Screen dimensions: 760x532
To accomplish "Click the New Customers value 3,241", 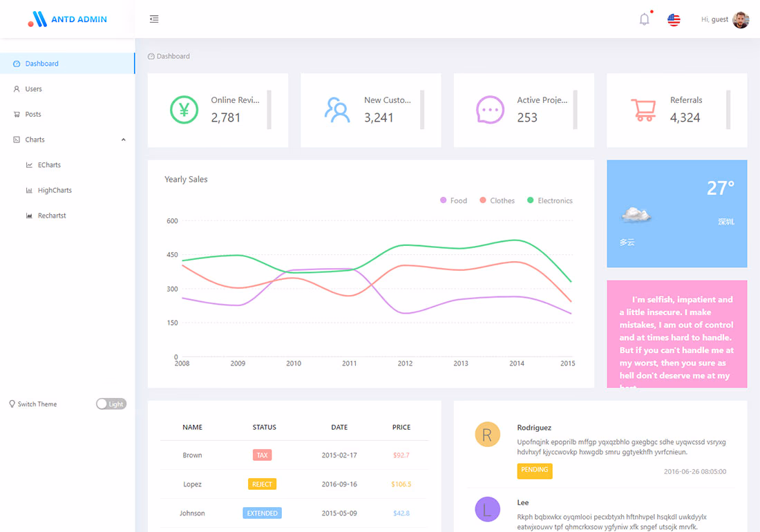I will pos(379,117).
